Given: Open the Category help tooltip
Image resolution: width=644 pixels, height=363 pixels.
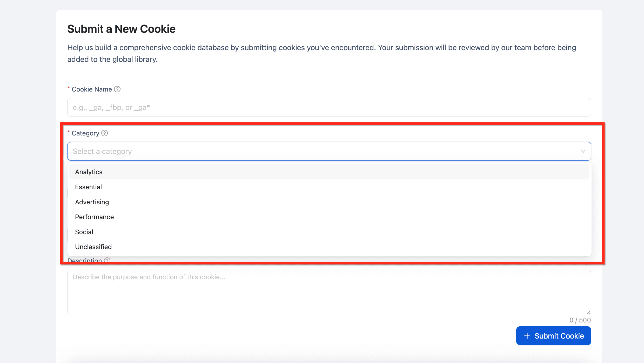Looking at the screenshot, I should click(104, 133).
